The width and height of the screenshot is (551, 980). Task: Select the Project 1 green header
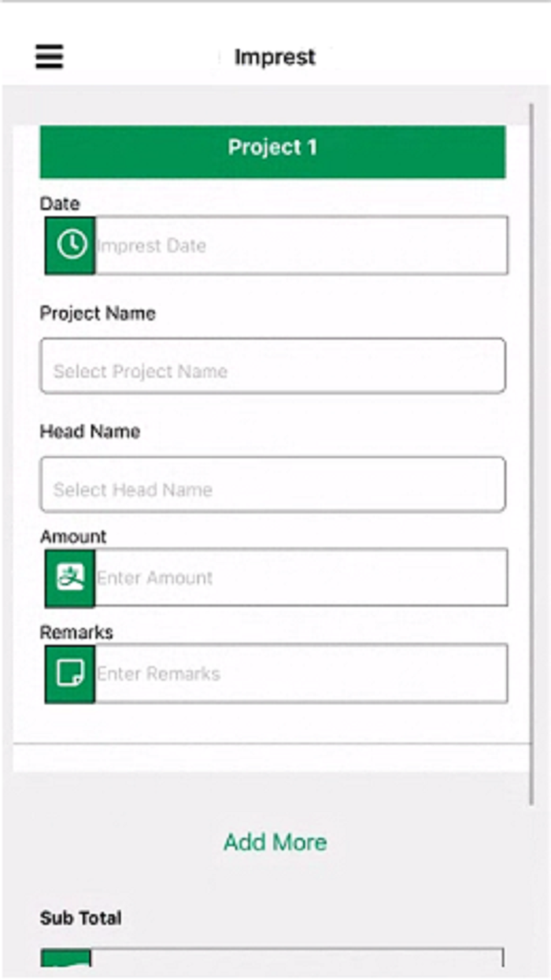(272, 151)
